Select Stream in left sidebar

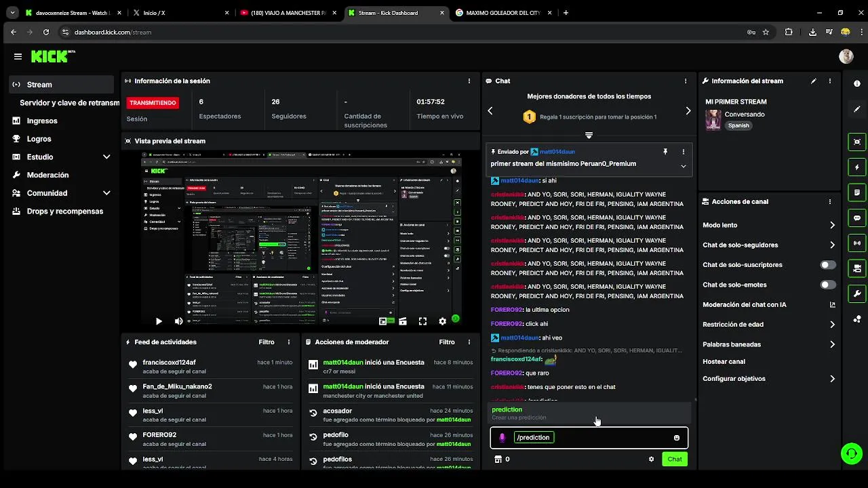(x=62, y=85)
